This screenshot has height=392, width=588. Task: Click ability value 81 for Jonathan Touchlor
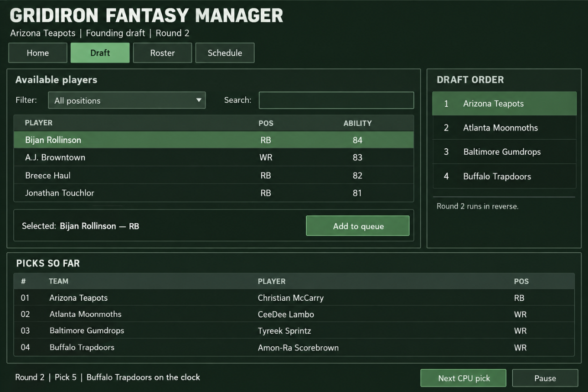tap(357, 193)
